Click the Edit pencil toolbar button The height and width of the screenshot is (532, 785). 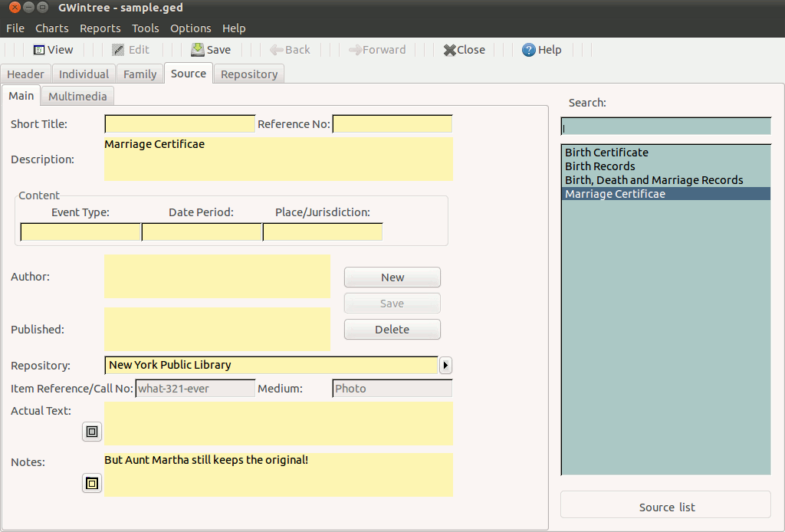coord(130,50)
